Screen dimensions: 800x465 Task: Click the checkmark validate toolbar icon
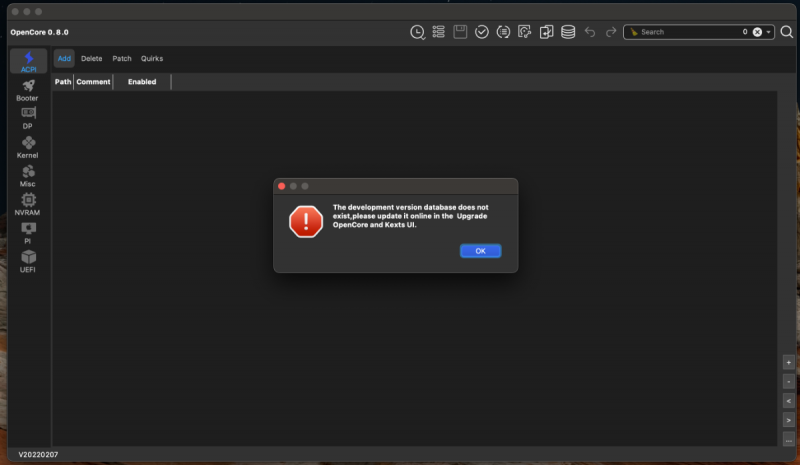[482, 32]
